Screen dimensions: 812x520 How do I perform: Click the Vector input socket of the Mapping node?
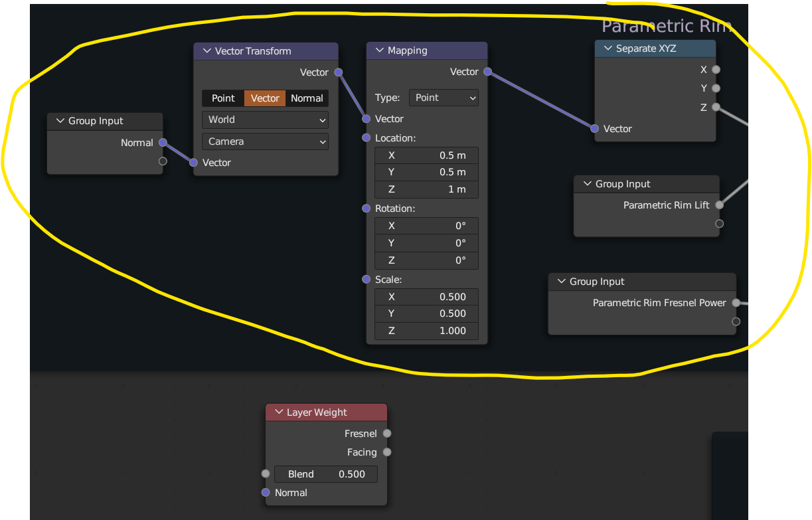pos(366,119)
